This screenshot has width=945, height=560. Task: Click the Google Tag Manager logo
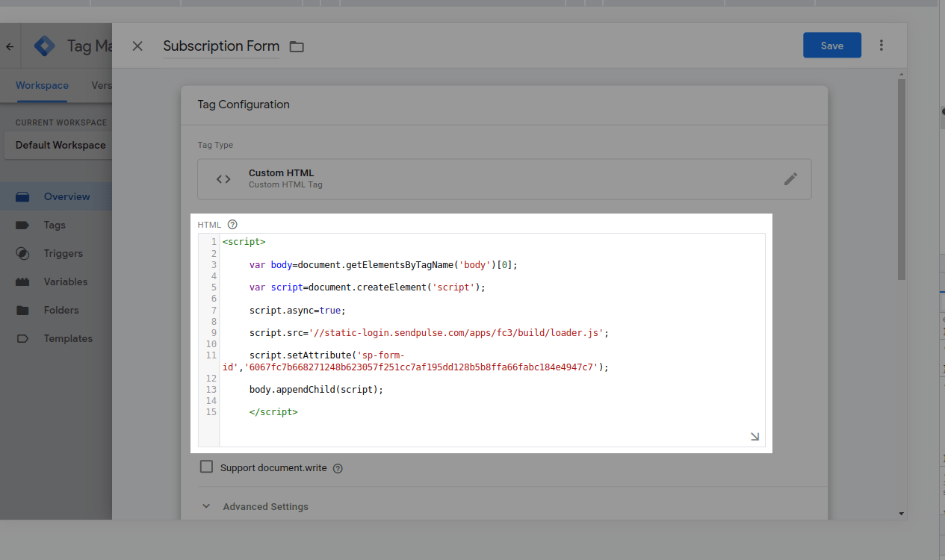[x=45, y=46]
